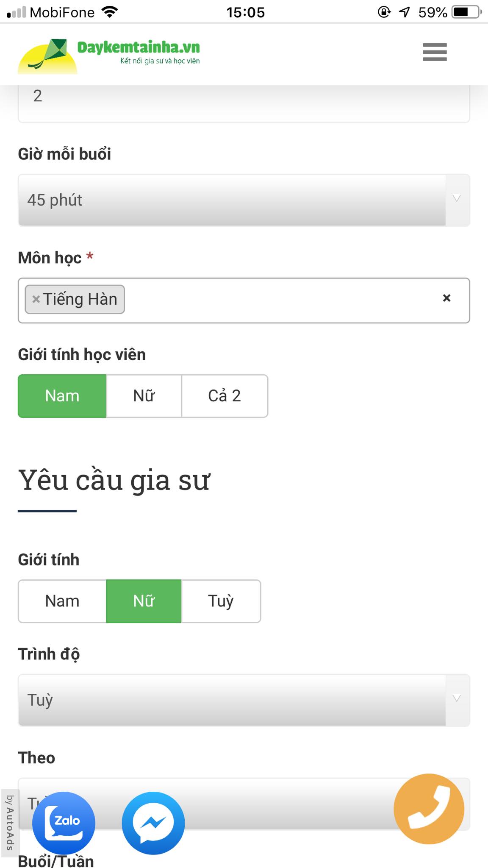The width and height of the screenshot is (488, 868).
Task: Remove the Tiếng Hàn subject tag
Action: pos(36,299)
